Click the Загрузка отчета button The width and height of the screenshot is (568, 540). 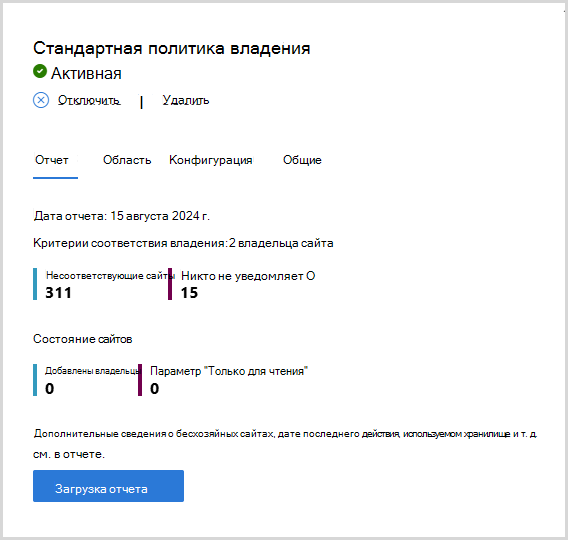(108, 486)
